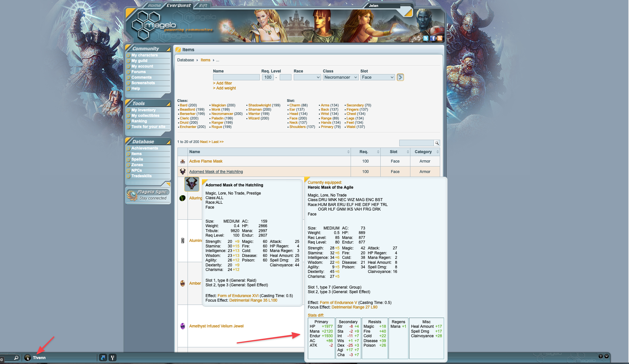Select the Adorned Mask of the Hatchling icon
629x364 pixels.
[183, 171]
